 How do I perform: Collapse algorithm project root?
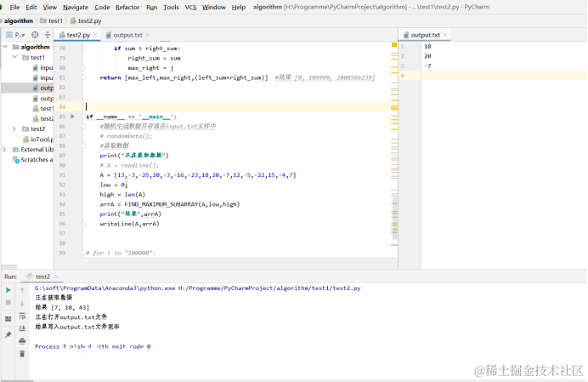coord(5,47)
